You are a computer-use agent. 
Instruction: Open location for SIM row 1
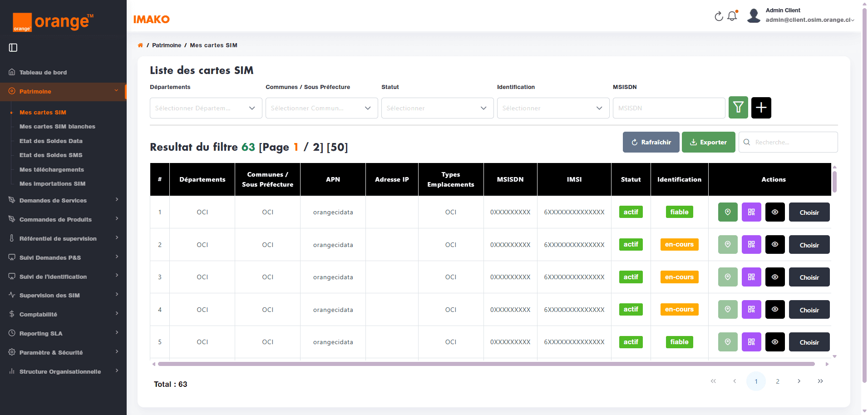click(728, 212)
